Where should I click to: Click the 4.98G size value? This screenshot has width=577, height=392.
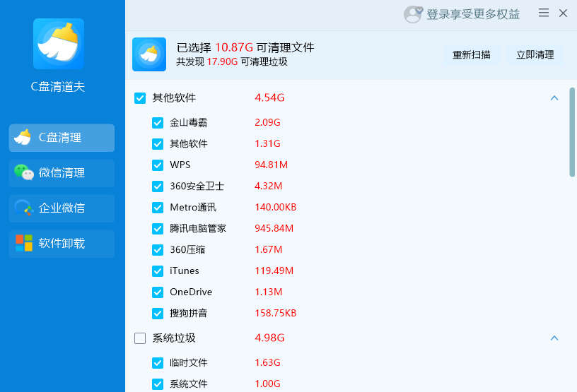(269, 338)
